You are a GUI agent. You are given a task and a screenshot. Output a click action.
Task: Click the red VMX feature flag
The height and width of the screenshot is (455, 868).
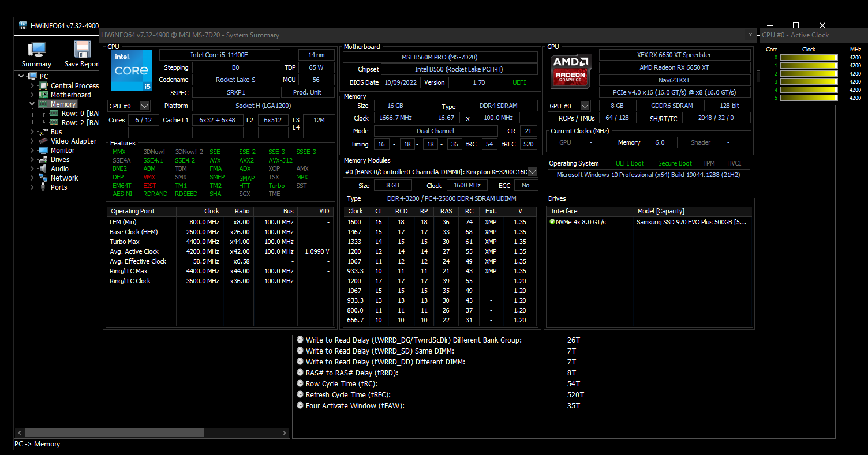(x=149, y=177)
